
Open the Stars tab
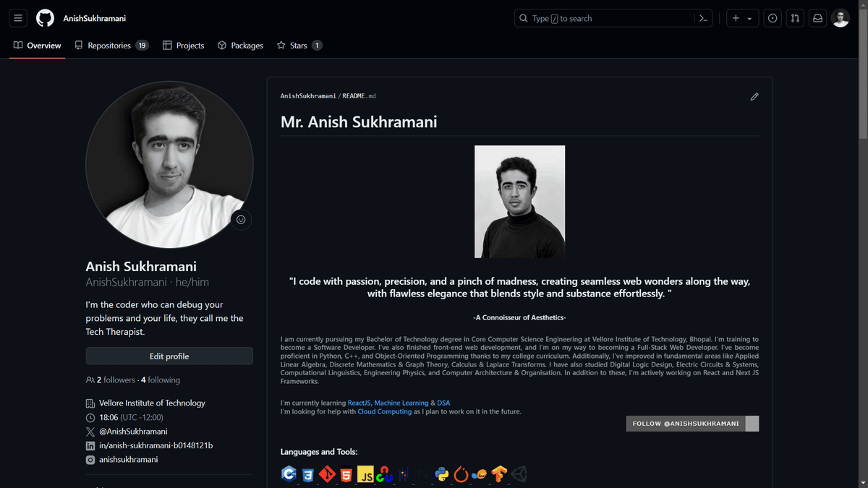299,45
